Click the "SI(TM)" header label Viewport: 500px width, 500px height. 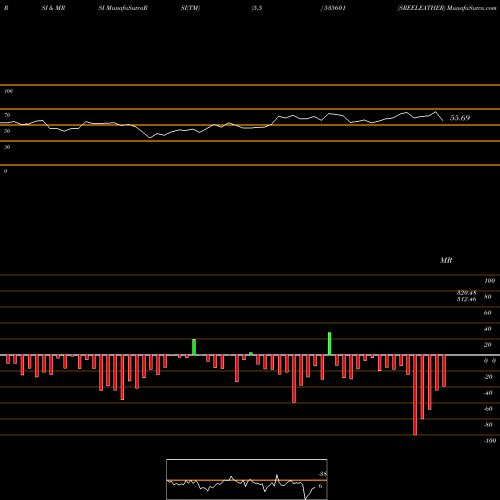tap(190, 8)
